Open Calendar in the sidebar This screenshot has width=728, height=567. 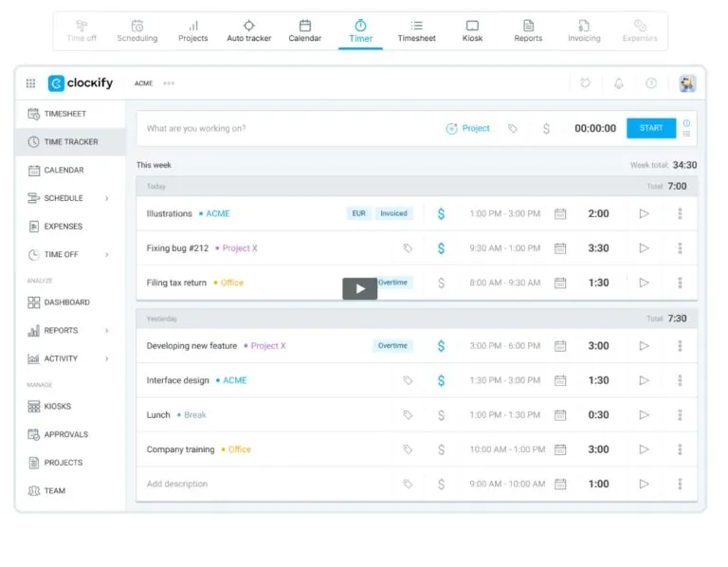[x=70, y=170]
